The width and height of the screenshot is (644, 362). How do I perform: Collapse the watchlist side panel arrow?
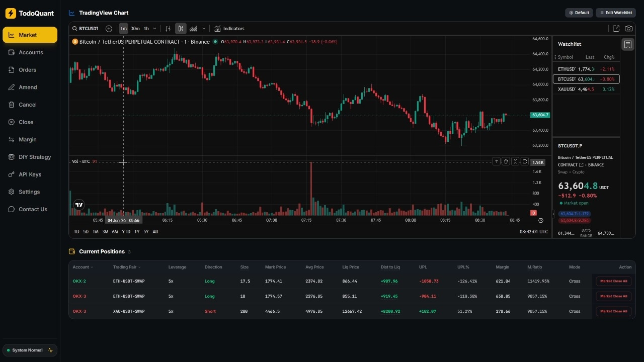click(x=553, y=214)
